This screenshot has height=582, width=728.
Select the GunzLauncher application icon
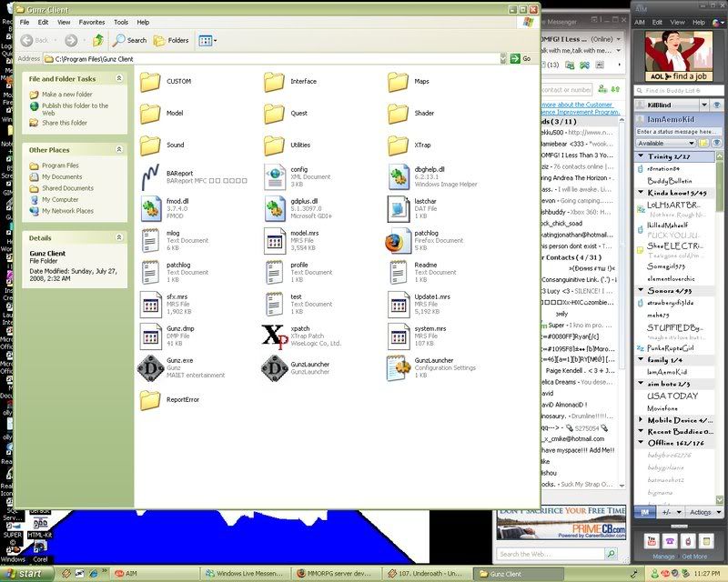(275, 368)
